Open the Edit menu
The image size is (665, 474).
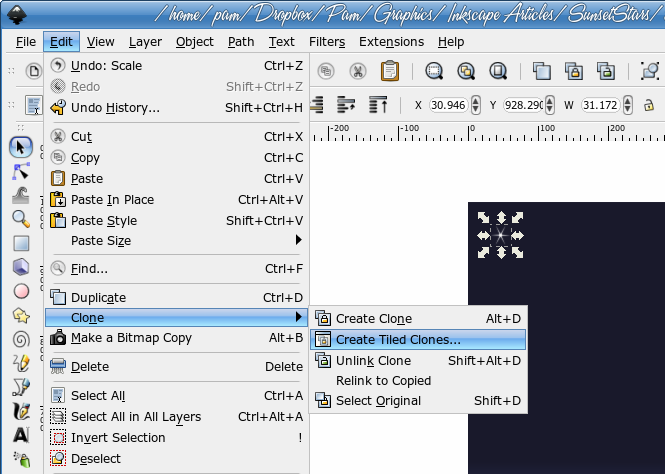click(61, 42)
